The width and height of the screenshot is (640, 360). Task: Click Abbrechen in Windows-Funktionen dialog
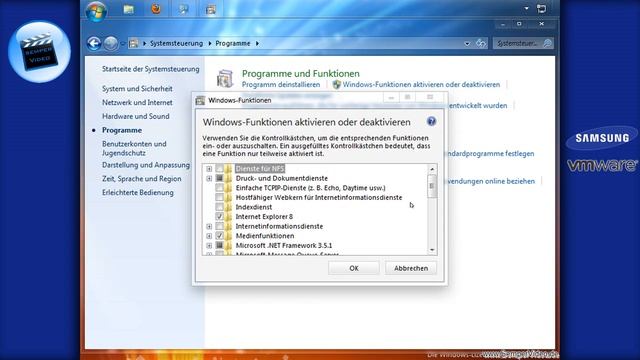point(411,268)
